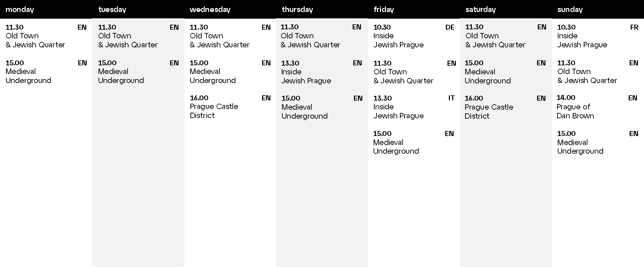Image resolution: width=644 pixels, height=267 pixels.
Task: Open Tuesday's Medieval Underground tour
Action: tap(121, 76)
